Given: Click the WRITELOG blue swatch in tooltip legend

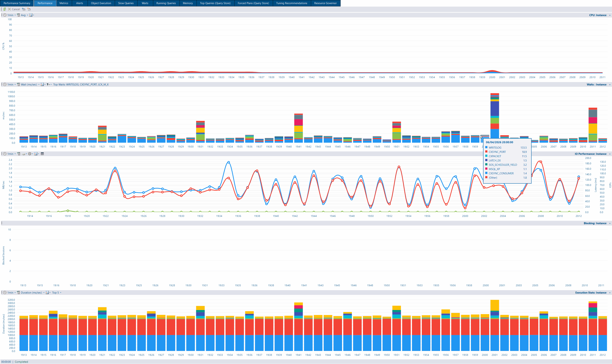Looking at the screenshot, I should coord(486,147).
